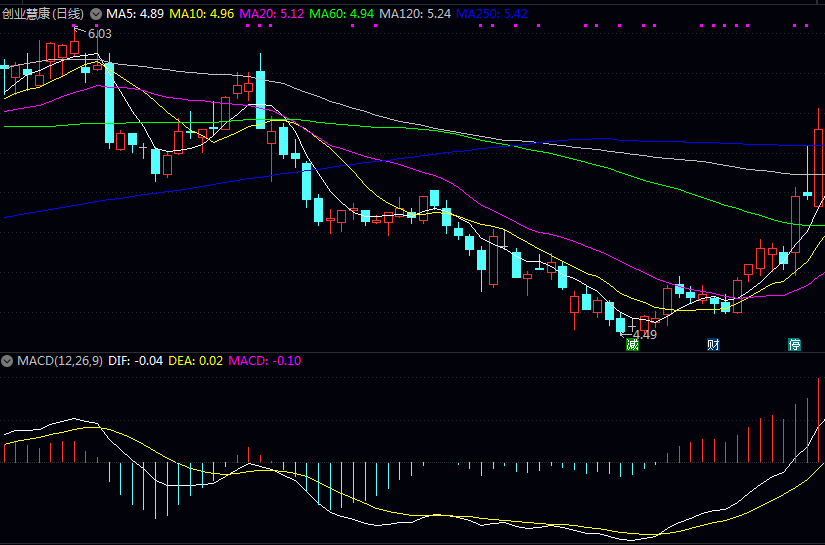
Task: Click the 6.03 high price annotation
Action: coord(100,34)
